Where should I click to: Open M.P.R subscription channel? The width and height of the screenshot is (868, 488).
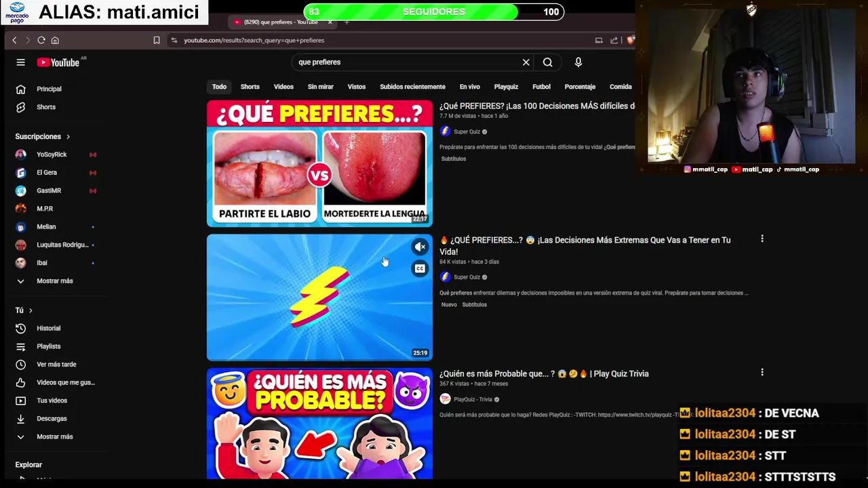[x=45, y=209]
